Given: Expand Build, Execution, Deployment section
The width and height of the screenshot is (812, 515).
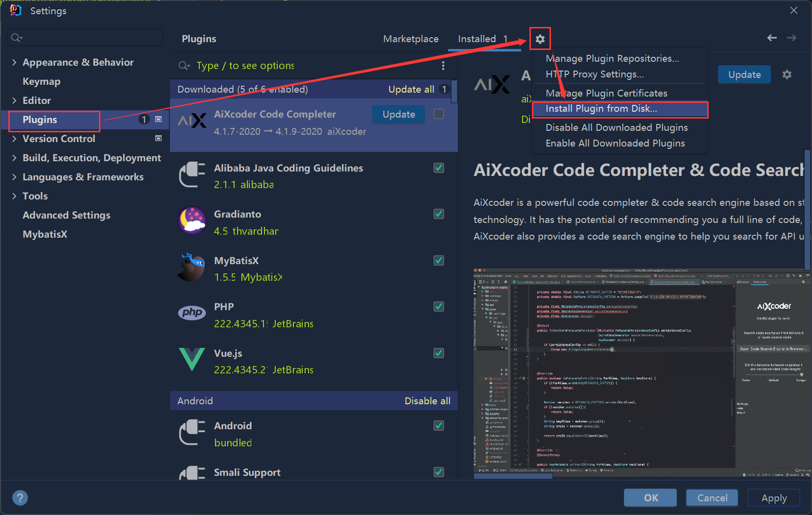Looking at the screenshot, I should pos(14,158).
